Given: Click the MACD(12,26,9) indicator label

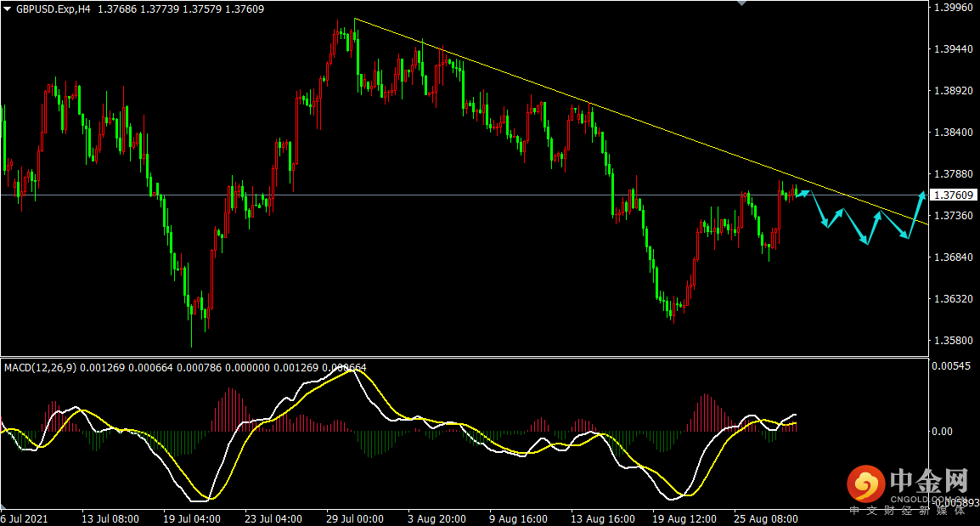Looking at the screenshot, I should (40, 368).
